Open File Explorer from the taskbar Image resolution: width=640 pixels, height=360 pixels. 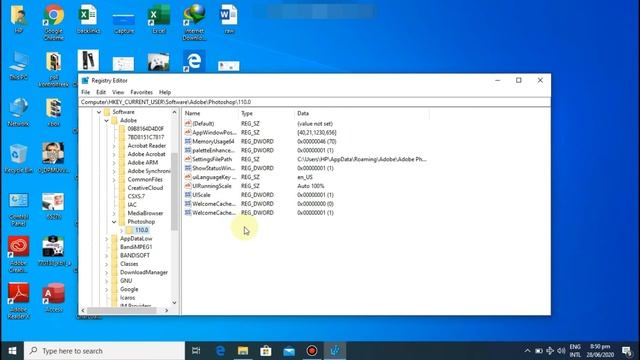(x=243, y=351)
